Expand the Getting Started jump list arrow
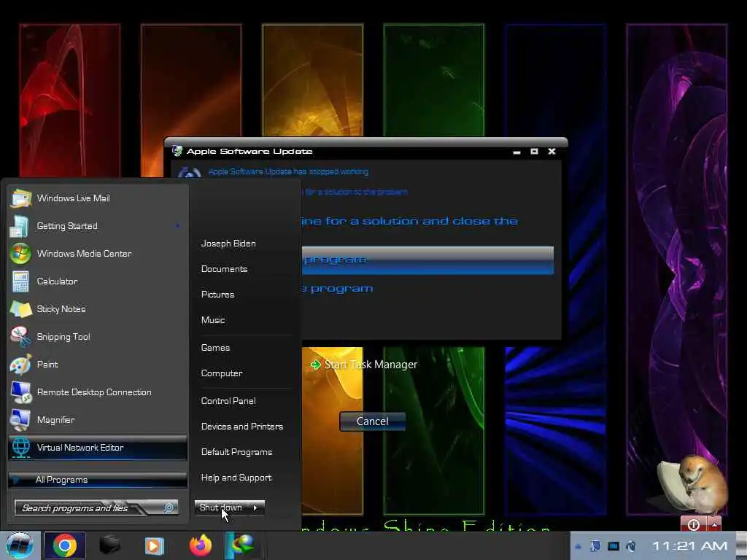 coord(178,226)
